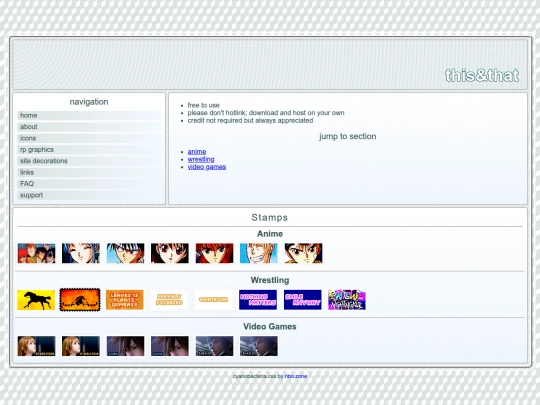Choose the 'Leaves is plants, dumbass' stamp
540x405 pixels.
coord(124,300)
